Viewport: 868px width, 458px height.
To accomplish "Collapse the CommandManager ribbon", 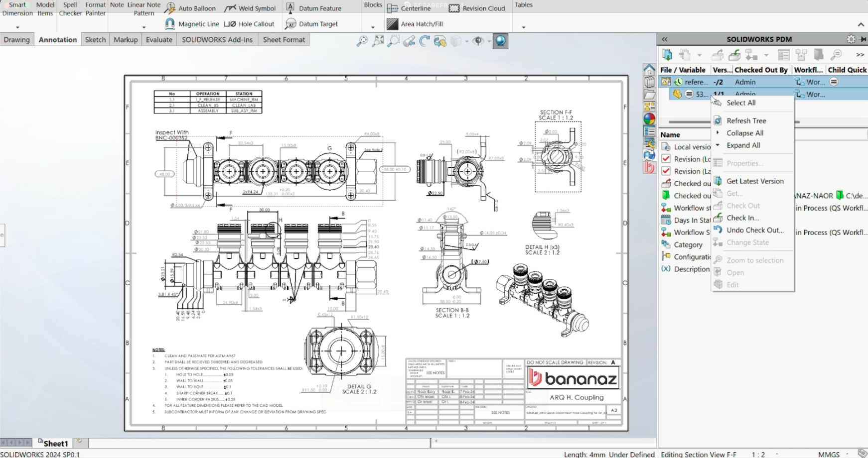I will click(x=861, y=24).
